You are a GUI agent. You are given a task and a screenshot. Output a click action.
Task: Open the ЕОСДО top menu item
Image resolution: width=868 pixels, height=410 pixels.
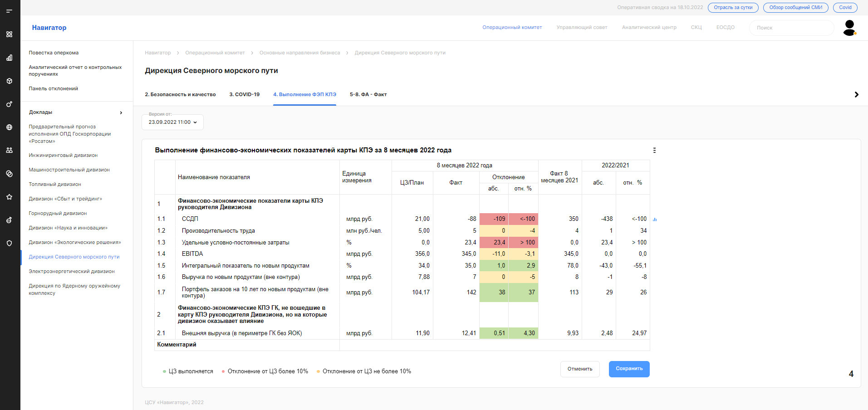(725, 27)
